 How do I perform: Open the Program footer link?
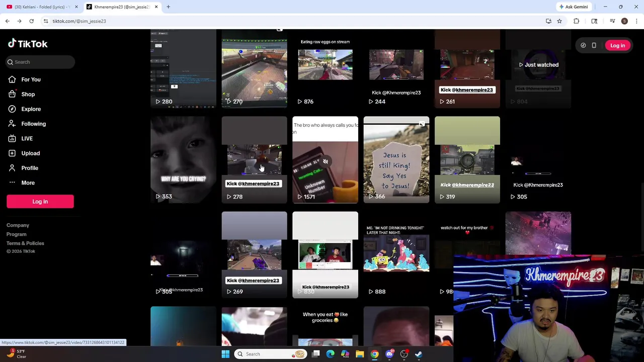pyautogui.click(x=17, y=234)
